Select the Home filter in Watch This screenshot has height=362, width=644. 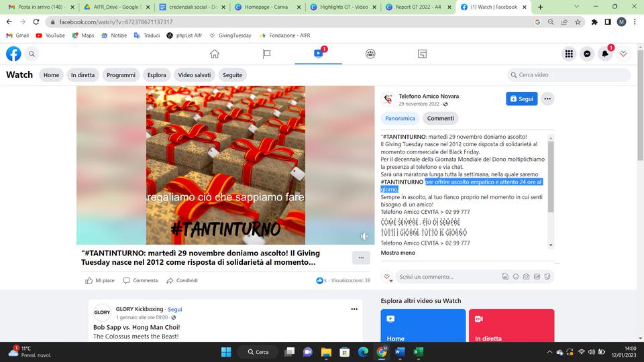click(52, 75)
